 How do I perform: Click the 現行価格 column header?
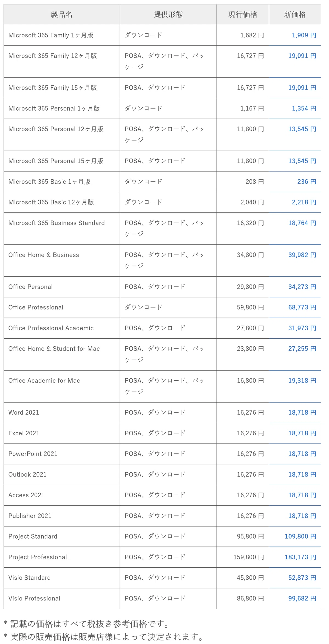(243, 15)
